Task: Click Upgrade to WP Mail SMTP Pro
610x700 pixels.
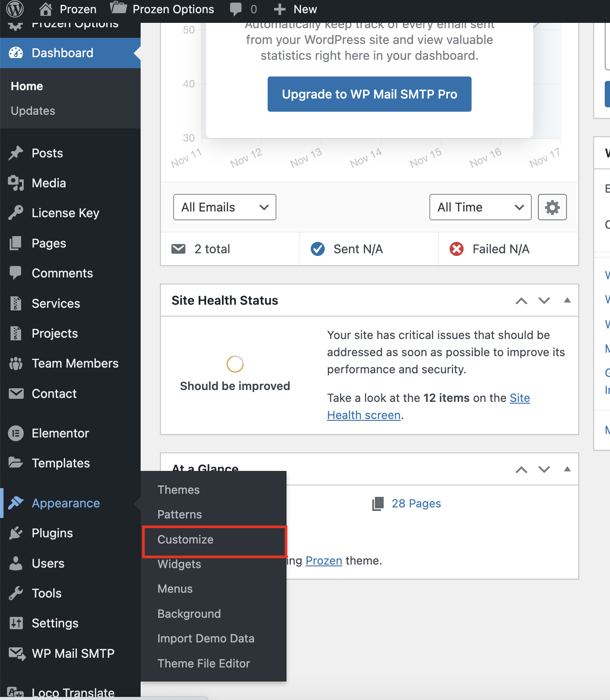Action: [x=369, y=94]
